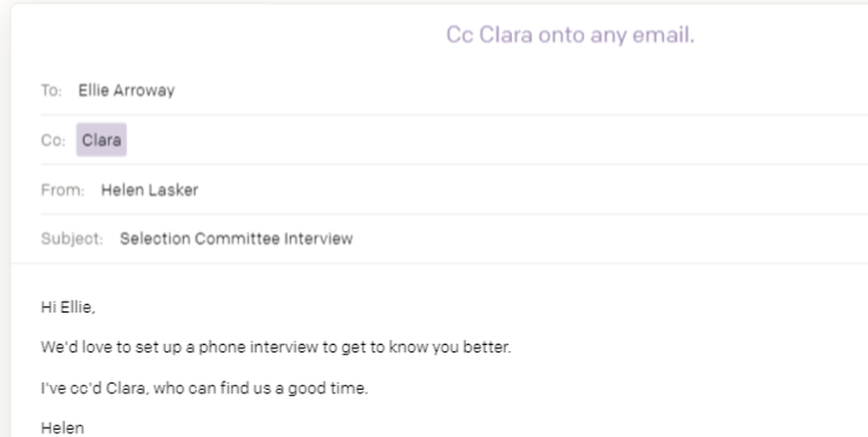The height and width of the screenshot is (437, 868).
Task: Click the word "Committee" in the subject
Action: tap(238, 239)
